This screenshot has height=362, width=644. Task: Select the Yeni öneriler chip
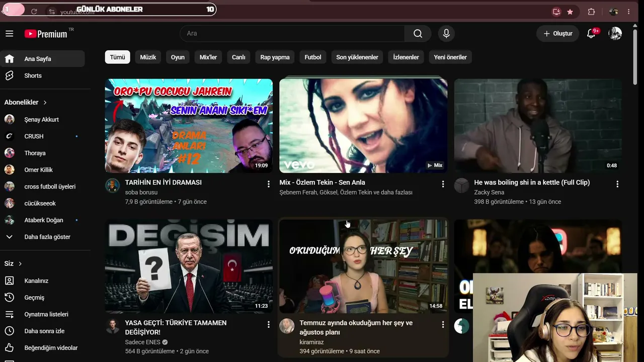tap(450, 57)
